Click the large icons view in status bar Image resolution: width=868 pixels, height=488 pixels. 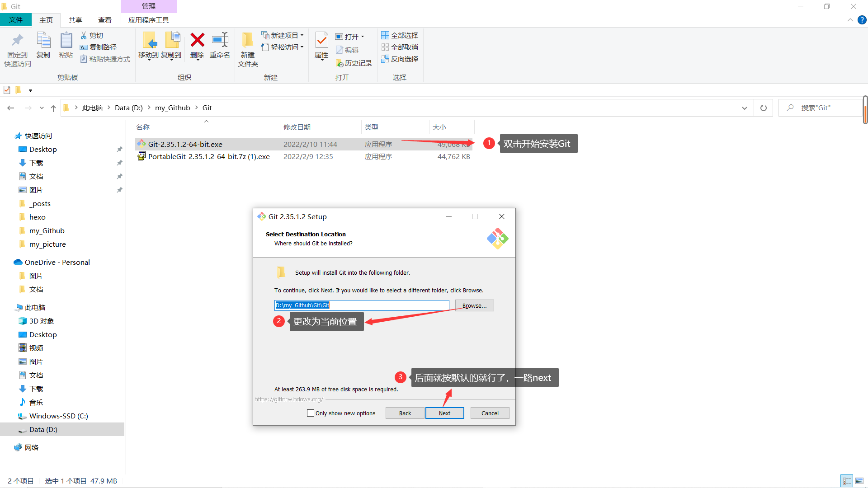pos(859,481)
